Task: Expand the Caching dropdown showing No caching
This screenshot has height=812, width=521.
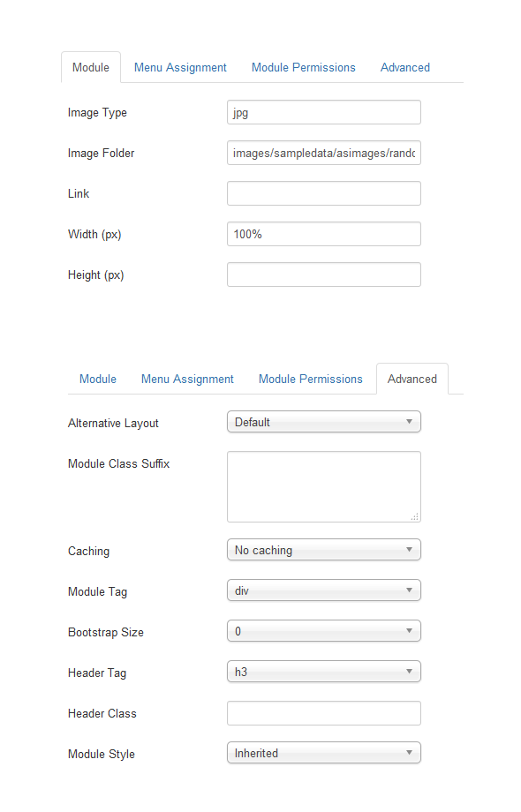Action: point(324,550)
